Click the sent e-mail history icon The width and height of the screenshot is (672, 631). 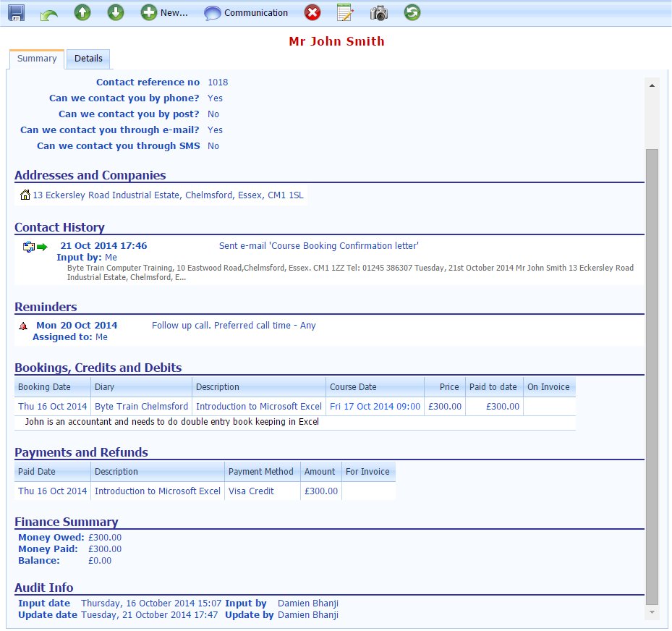click(29, 247)
